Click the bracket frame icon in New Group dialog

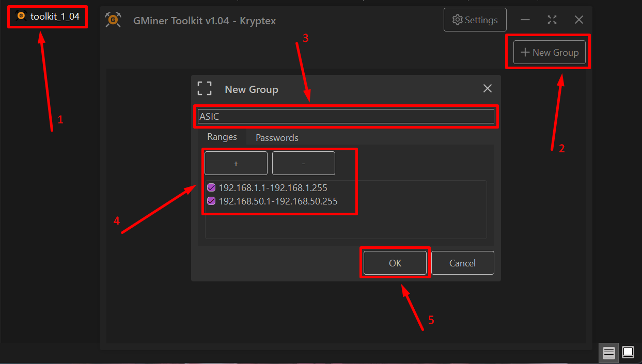click(x=205, y=88)
